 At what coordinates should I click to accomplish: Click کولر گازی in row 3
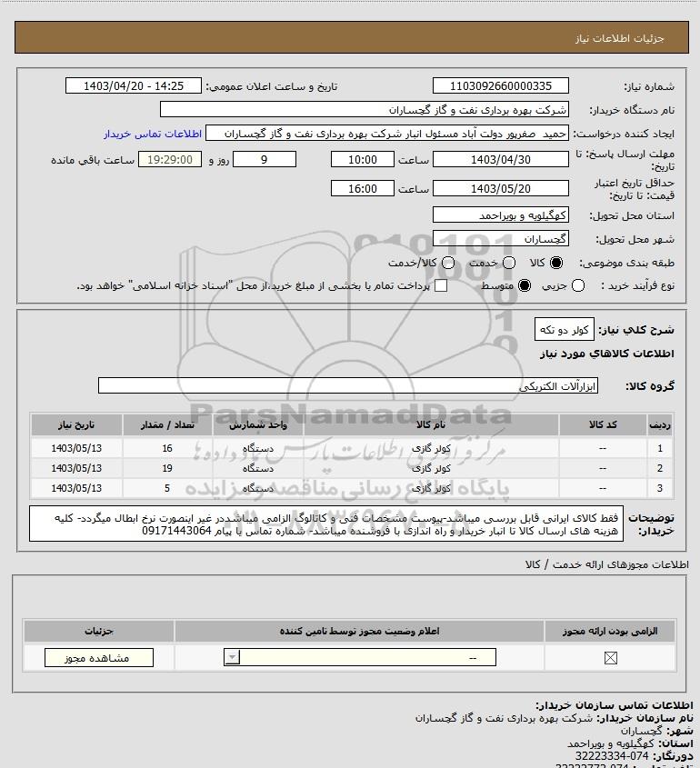(431, 488)
